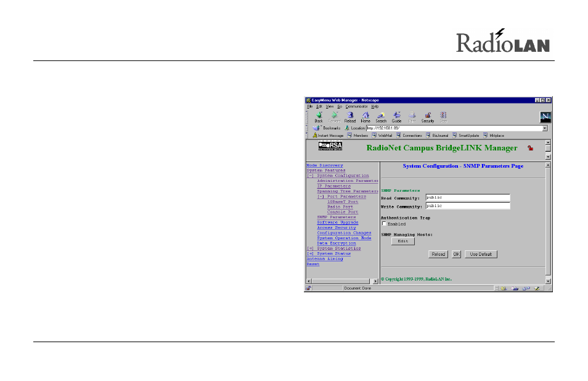The image size is (588, 381).
Task: Open the Members personal toolbar link
Action: click(357, 136)
